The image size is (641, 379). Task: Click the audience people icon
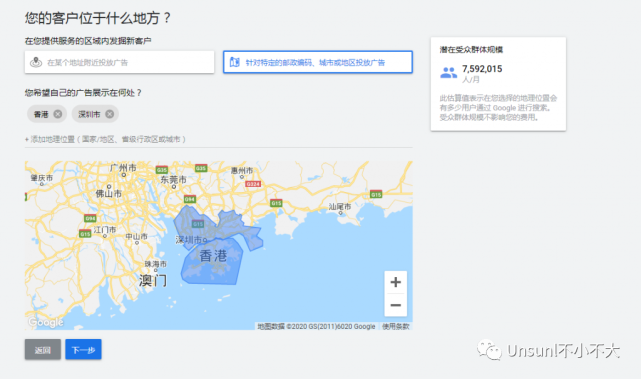click(448, 73)
